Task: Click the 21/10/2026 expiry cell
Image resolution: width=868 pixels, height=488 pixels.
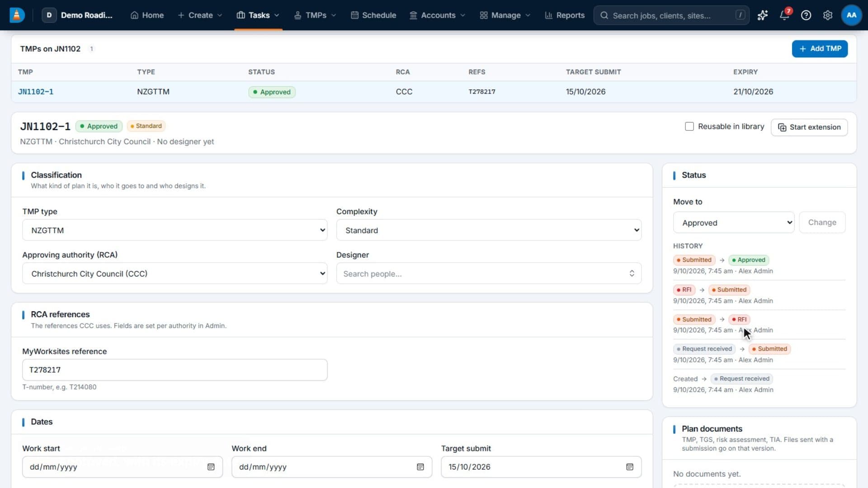Action: [753, 92]
